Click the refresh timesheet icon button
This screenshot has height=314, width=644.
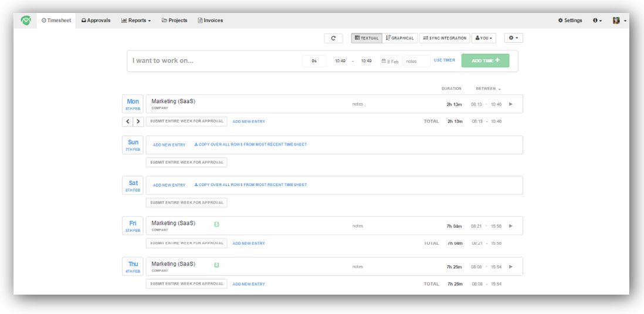(x=333, y=38)
